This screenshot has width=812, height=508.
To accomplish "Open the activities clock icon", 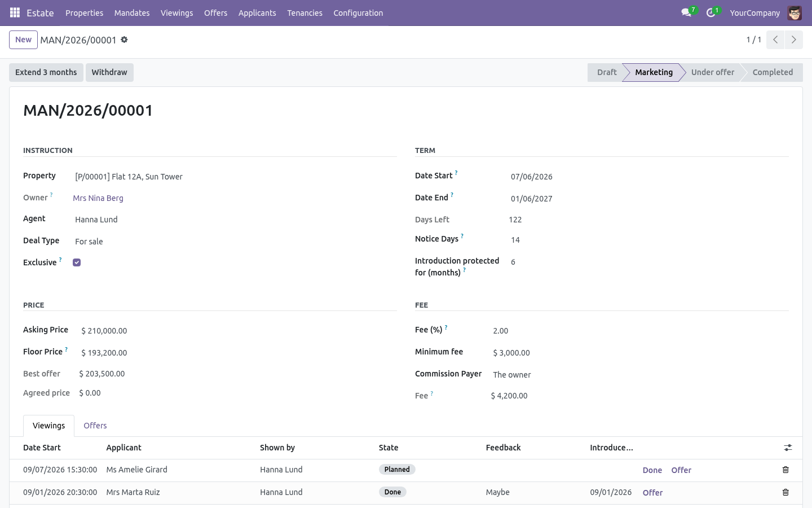I will pos(710,12).
